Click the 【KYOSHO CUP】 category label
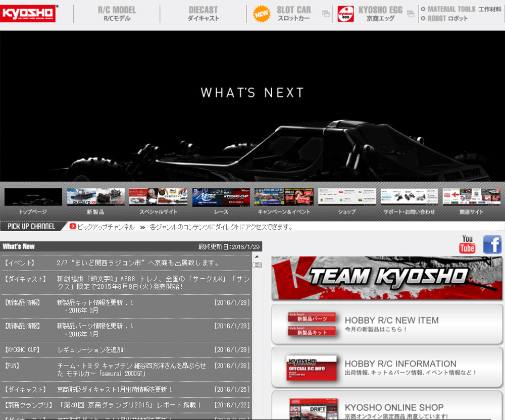Viewport: 505px width, 420px height. pyautogui.click(x=22, y=349)
